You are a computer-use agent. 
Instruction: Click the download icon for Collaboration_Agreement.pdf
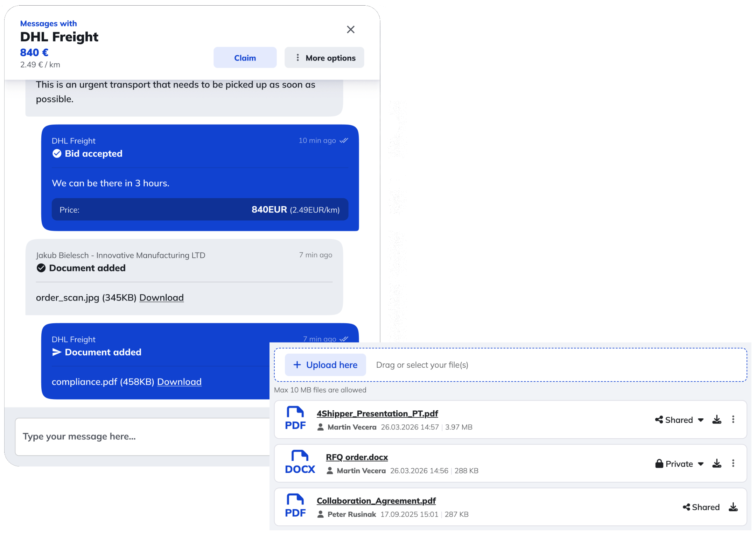click(733, 507)
